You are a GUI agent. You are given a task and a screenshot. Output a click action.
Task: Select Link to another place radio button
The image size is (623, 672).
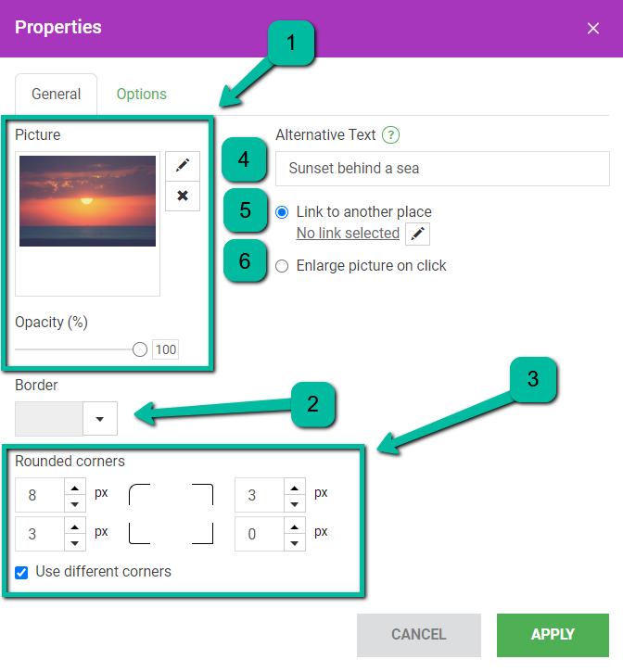282,212
